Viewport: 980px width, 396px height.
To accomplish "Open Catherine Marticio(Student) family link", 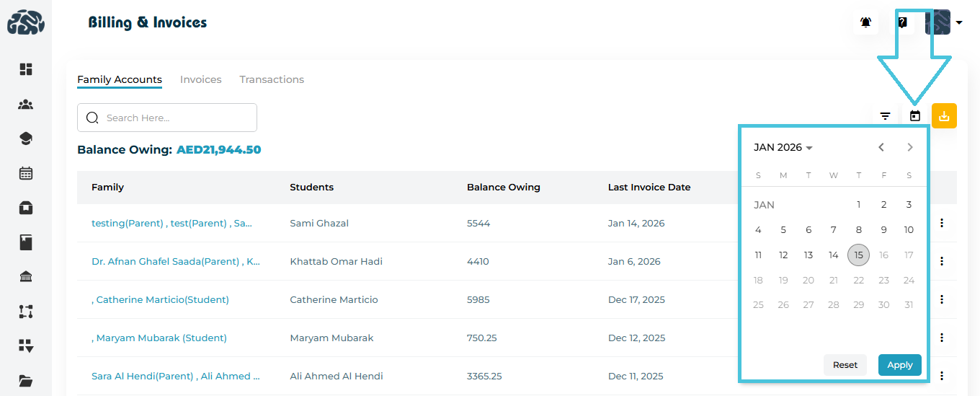I will 162,299.
